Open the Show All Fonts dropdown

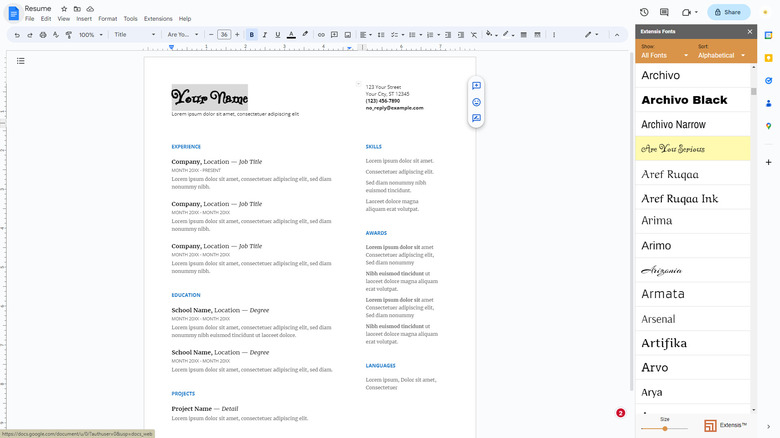[x=664, y=56]
